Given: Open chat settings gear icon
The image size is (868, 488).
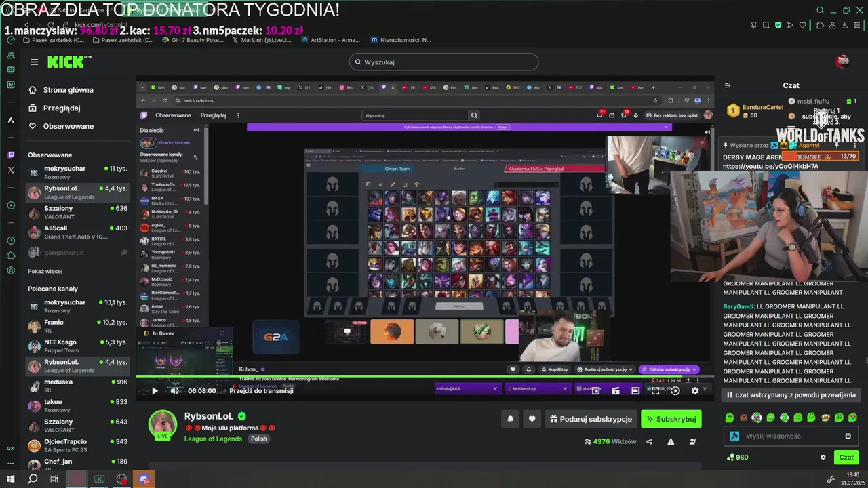Looking at the screenshot, I should pos(823,457).
